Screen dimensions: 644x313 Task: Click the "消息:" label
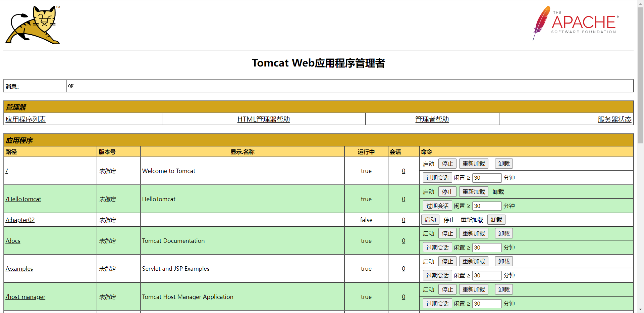[x=12, y=87]
